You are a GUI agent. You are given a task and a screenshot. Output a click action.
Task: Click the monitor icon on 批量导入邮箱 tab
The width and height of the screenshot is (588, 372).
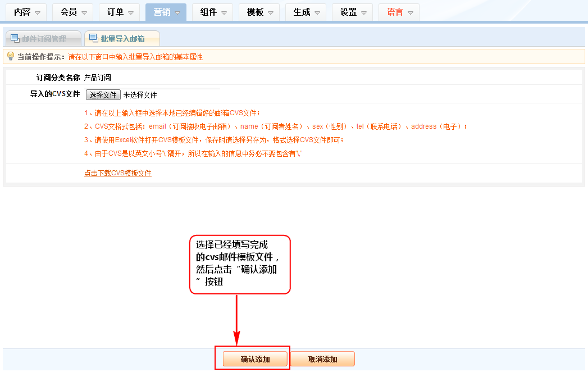(93, 38)
